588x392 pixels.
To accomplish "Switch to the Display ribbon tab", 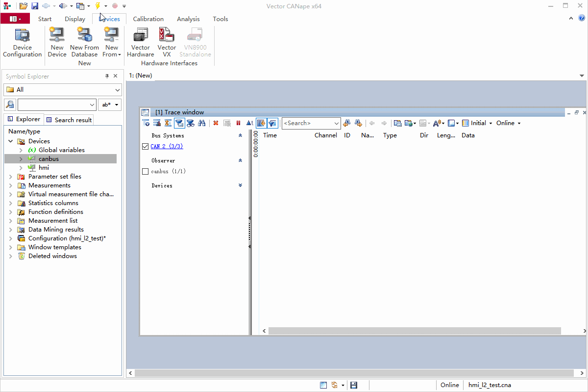I will [75, 19].
